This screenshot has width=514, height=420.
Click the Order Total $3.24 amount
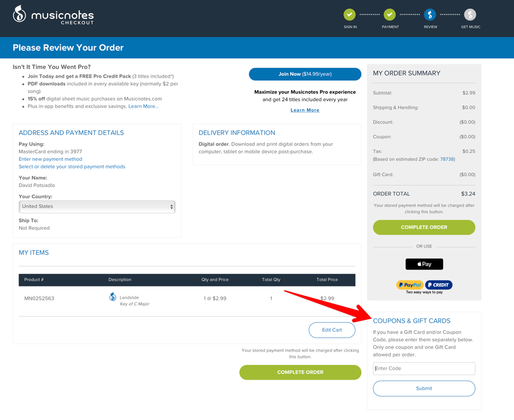tap(468, 194)
